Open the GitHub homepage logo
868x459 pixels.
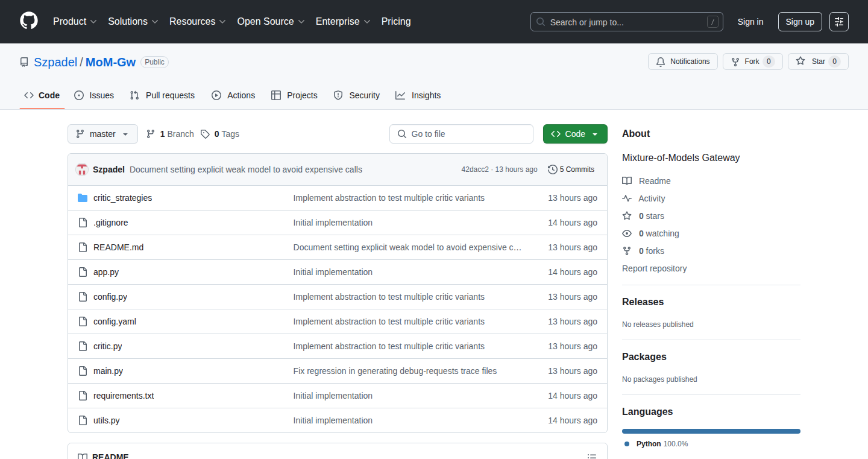pyautogui.click(x=29, y=21)
